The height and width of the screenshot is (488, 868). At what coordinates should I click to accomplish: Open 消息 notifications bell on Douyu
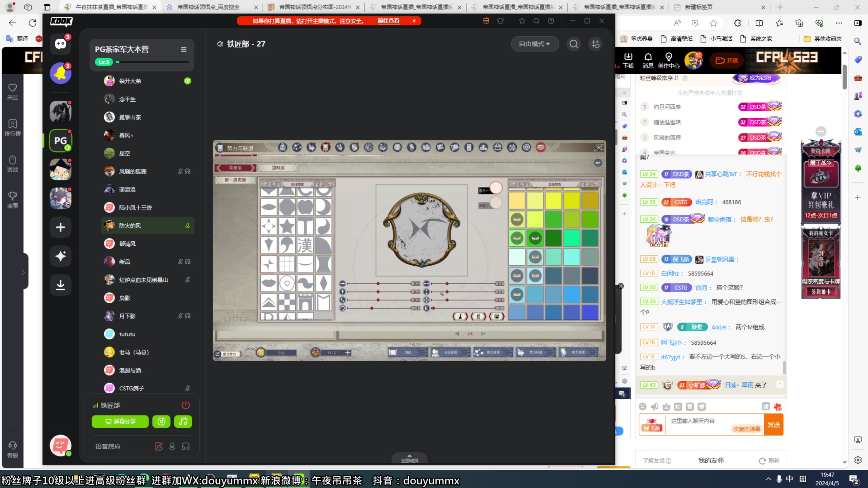pos(648,61)
